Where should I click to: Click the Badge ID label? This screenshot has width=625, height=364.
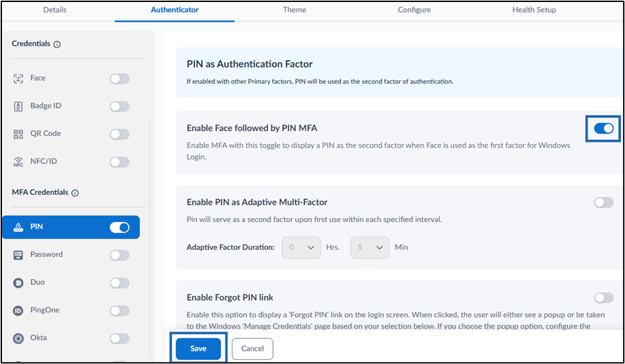(46, 106)
